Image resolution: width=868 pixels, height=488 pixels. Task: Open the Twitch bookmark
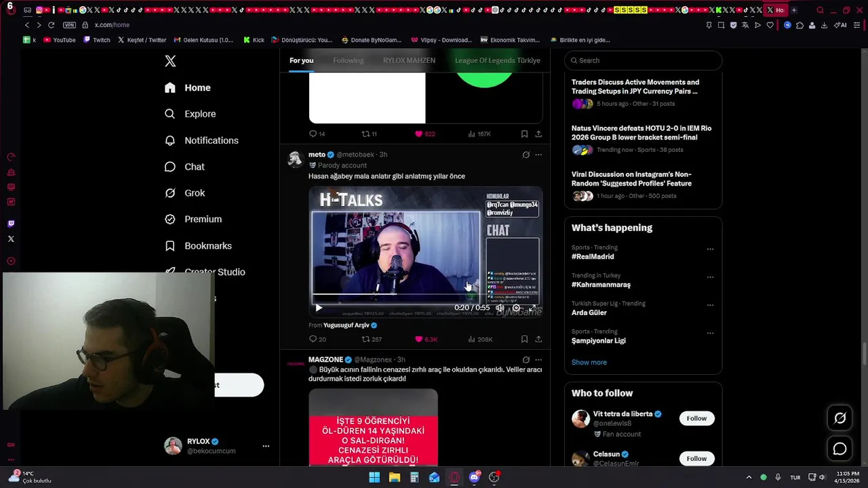96,40
